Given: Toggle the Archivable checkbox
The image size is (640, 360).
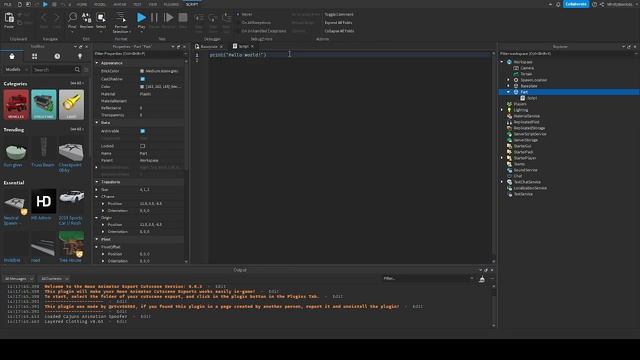Looking at the screenshot, I should pos(142,131).
